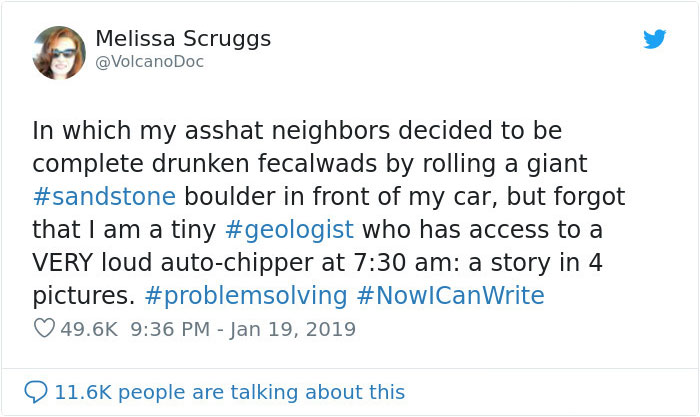700x417 pixels.
Task: Visit the @VolcanoDoc handle
Action: [x=149, y=62]
